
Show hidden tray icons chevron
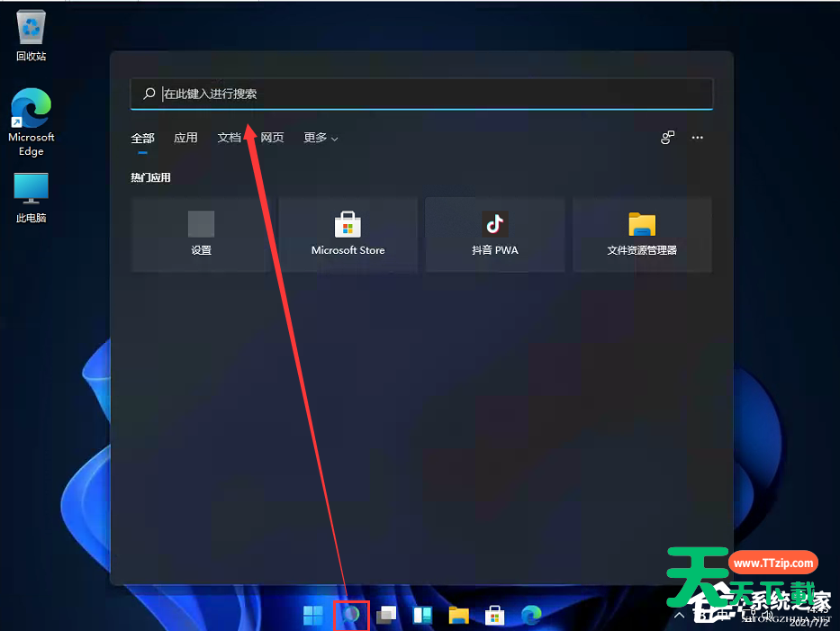point(679,615)
